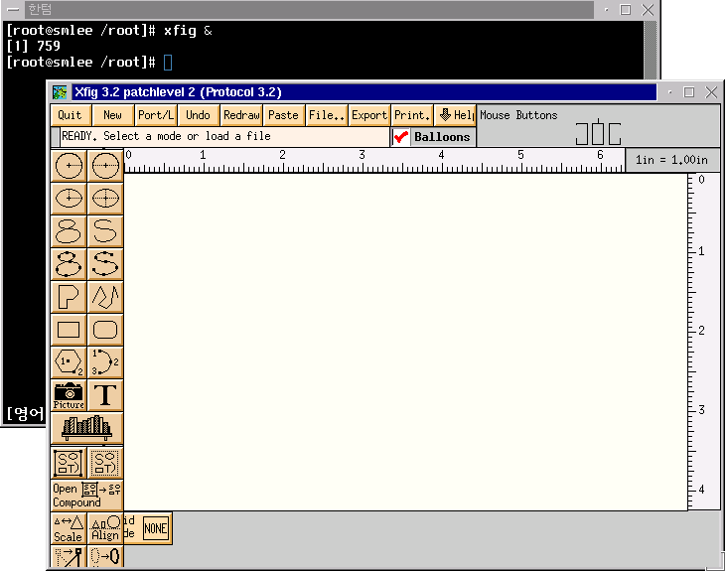Screen dimensions: 728x571
Task: Choose the three-point arc tool
Action: (x=105, y=362)
